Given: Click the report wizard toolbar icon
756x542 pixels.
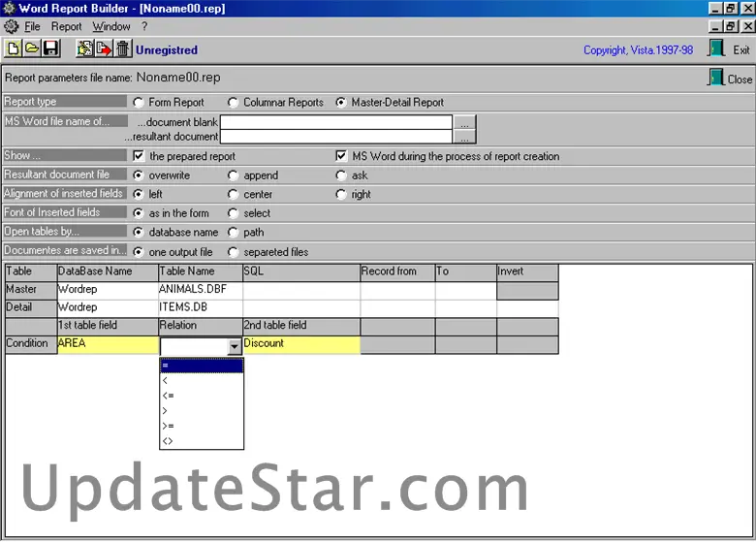Looking at the screenshot, I should tap(85, 48).
